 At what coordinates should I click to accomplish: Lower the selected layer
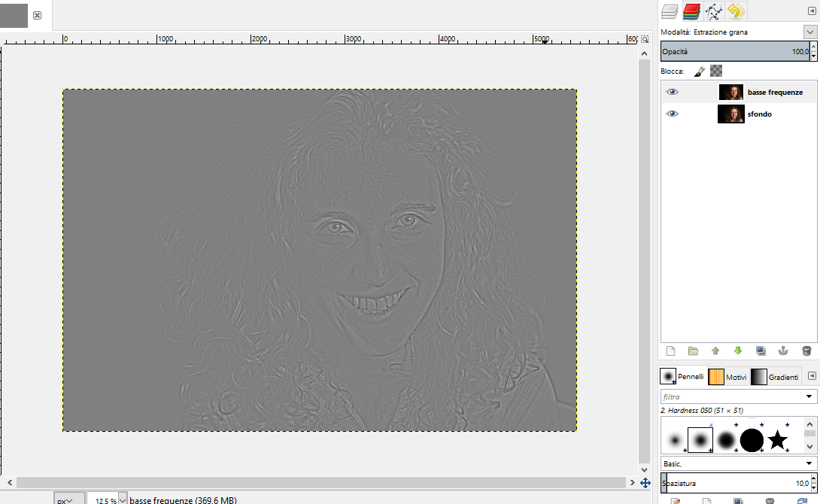click(x=738, y=351)
